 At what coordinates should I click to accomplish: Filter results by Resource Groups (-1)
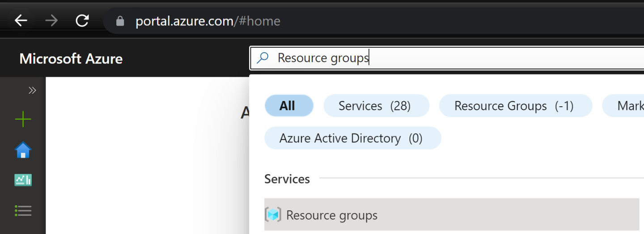515,106
